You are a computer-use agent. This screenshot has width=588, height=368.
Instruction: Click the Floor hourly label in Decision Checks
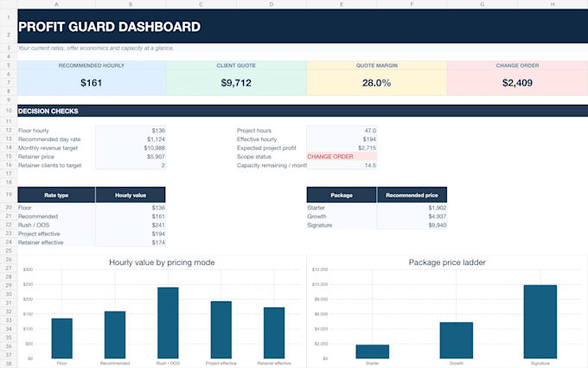(x=34, y=131)
